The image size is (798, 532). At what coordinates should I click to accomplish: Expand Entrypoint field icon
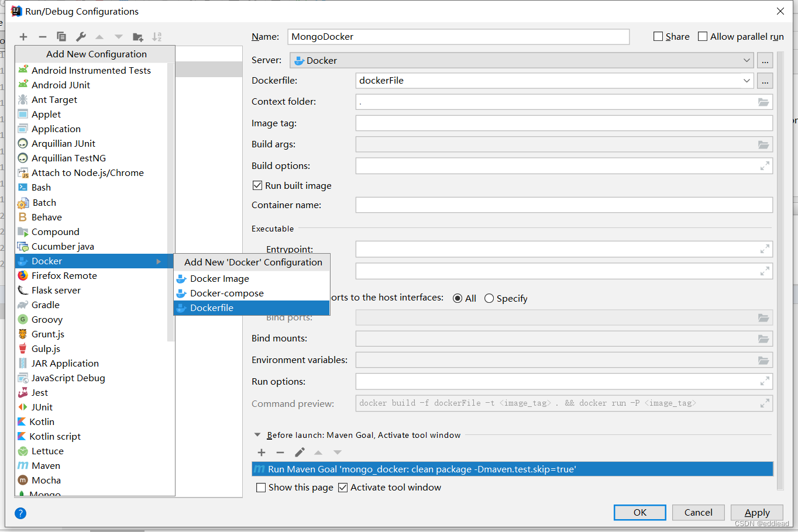click(765, 250)
